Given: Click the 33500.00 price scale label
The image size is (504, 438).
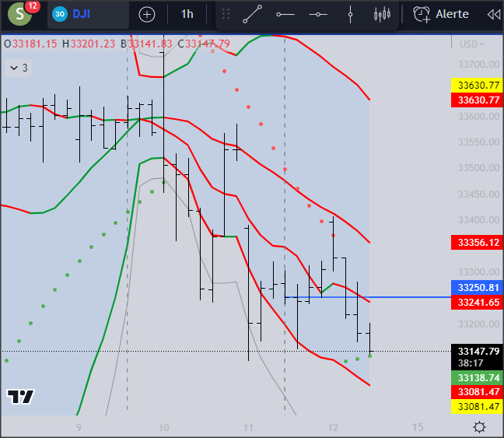Looking at the screenshot, I should click(478, 168).
